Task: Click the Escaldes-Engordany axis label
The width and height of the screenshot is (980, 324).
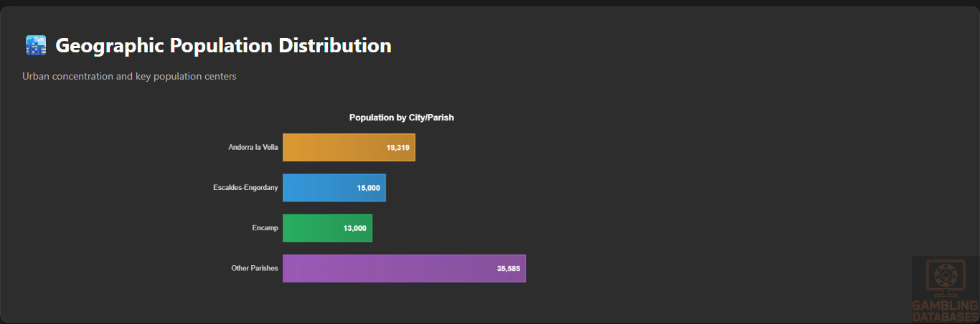Action: [245, 188]
